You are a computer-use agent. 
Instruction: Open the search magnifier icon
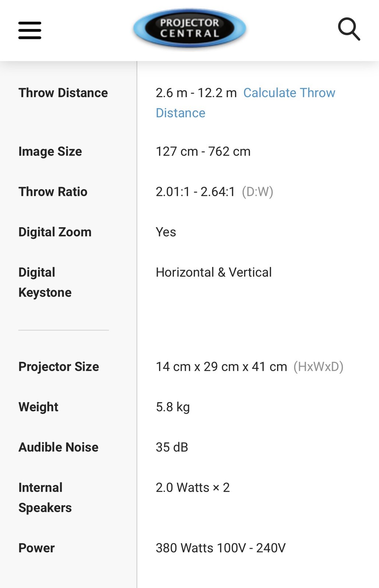pos(349,29)
